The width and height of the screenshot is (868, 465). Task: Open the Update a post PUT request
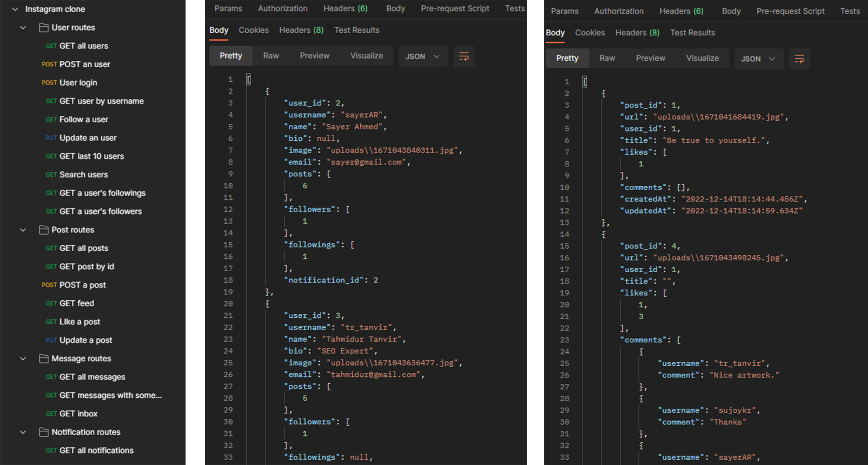pyautogui.click(x=86, y=340)
